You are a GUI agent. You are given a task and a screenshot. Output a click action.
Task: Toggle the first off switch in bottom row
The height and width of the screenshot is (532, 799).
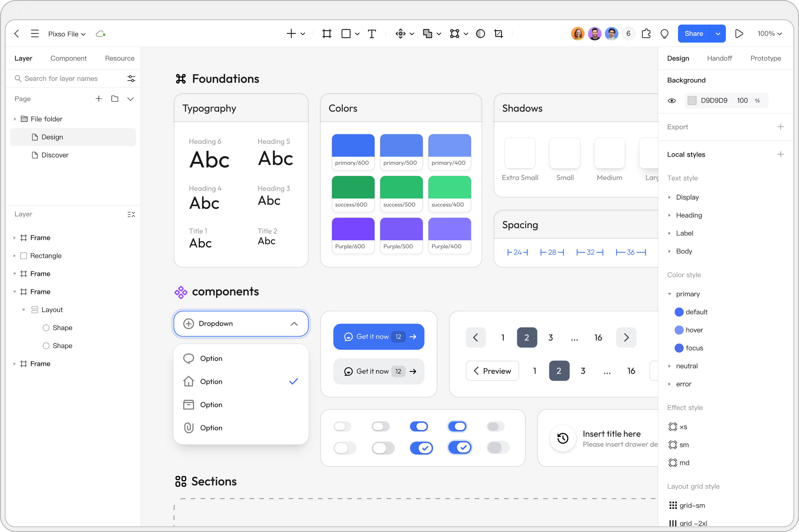pos(345,448)
